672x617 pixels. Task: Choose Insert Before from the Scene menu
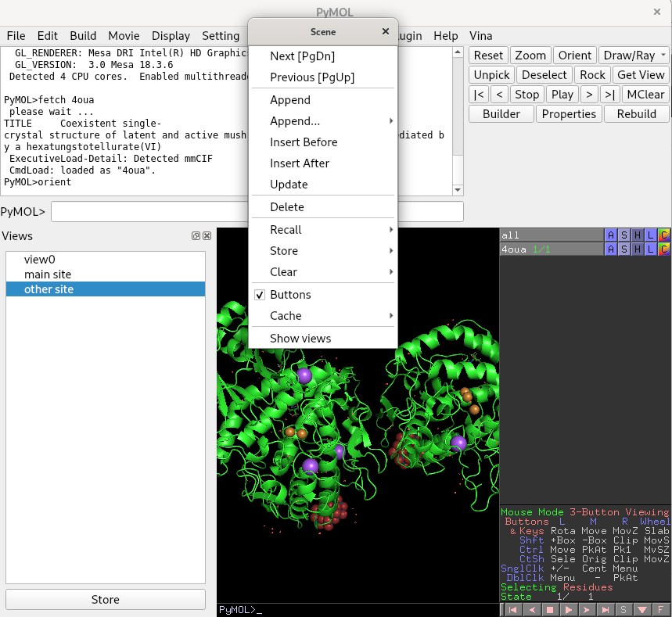304,142
